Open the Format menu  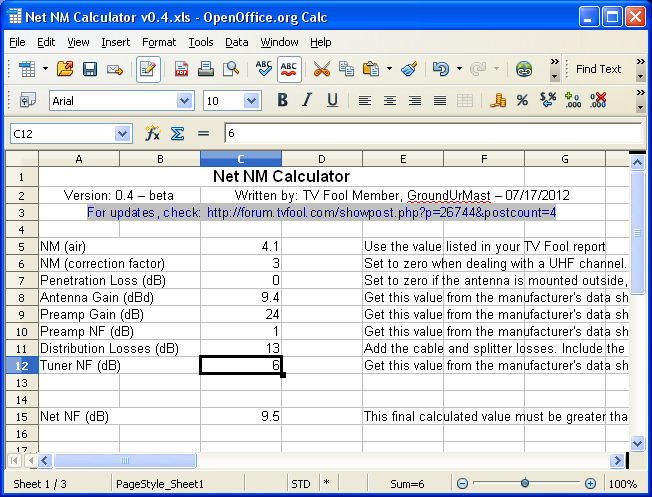tap(159, 42)
